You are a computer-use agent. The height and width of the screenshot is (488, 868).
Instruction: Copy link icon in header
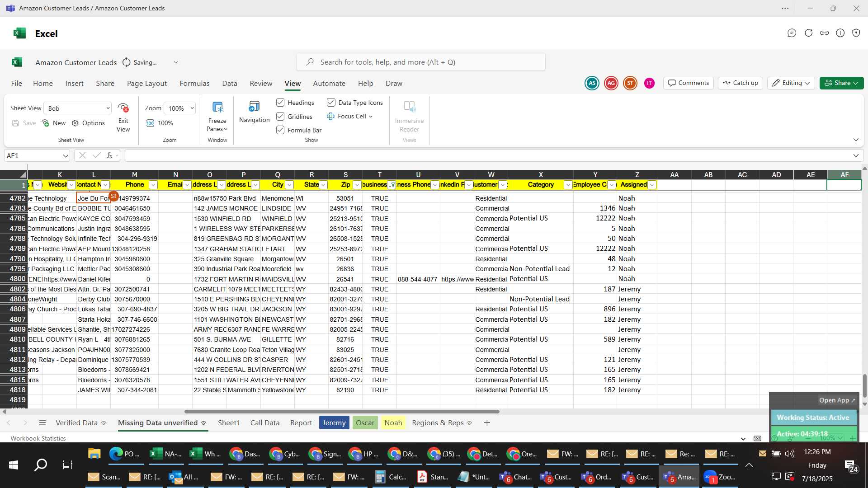825,33
